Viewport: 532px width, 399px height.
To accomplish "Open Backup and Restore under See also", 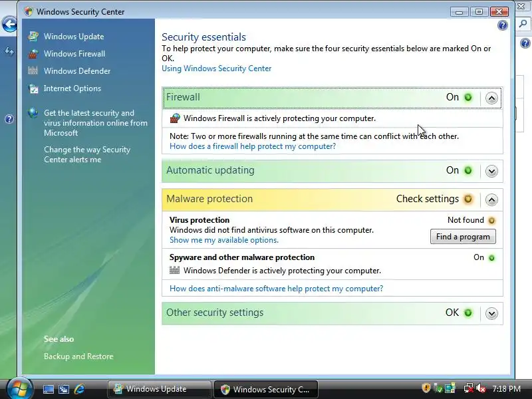I will pos(78,356).
